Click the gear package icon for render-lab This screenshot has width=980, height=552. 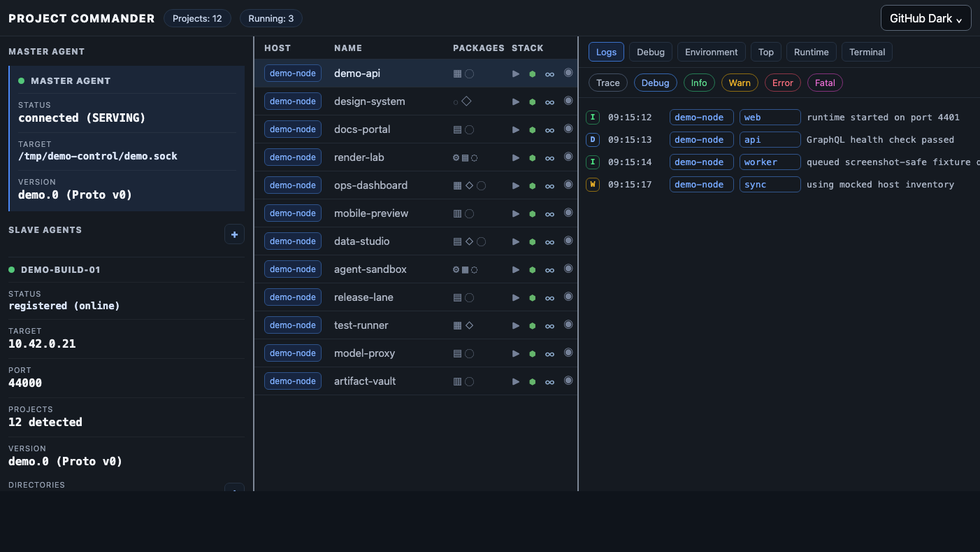point(456,157)
